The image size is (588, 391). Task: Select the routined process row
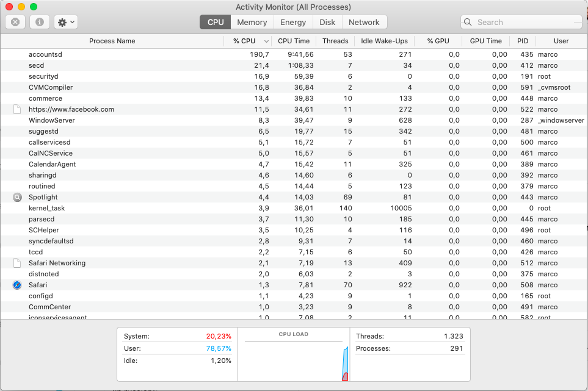click(x=294, y=186)
